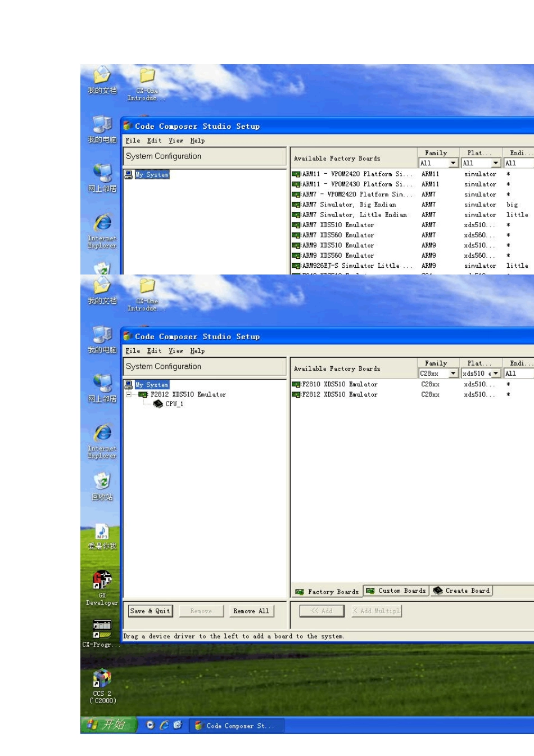The height and width of the screenshot is (756, 534).
Task: Select the F2812 XDS510 Emulator tree entry
Action: coord(188,395)
